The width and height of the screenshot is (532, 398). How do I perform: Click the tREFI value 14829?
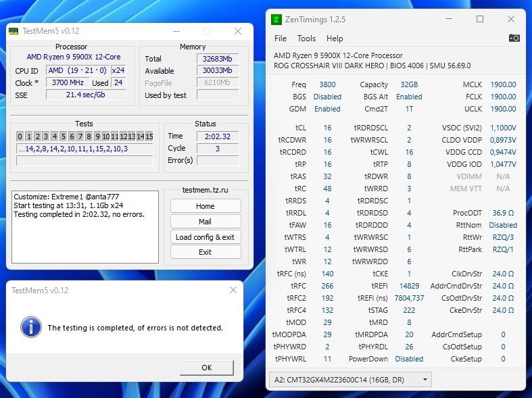[x=409, y=286]
